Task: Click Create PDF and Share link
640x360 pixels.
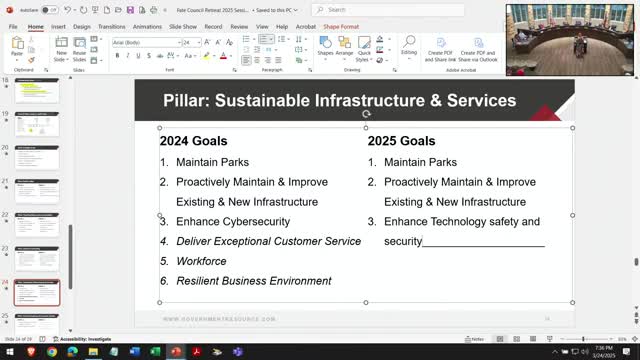Action: pos(440,49)
